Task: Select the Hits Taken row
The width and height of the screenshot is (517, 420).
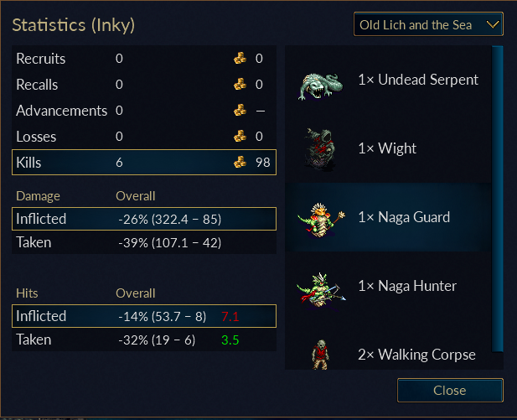Action: pyautogui.click(x=144, y=340)
